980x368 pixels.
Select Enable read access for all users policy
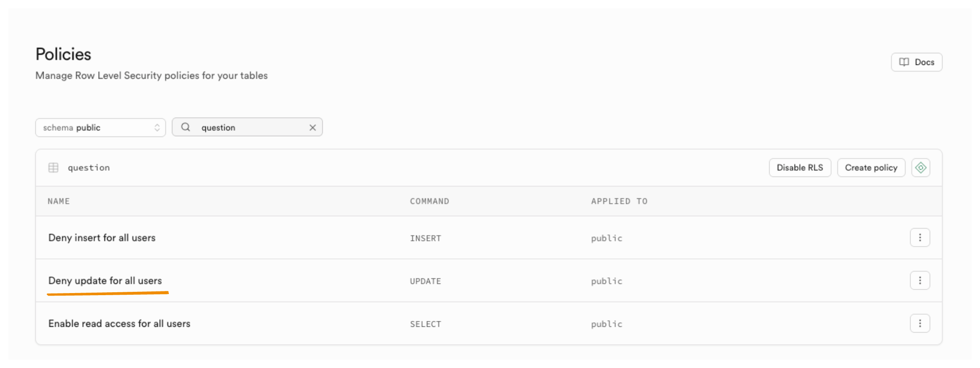(119, 323)
